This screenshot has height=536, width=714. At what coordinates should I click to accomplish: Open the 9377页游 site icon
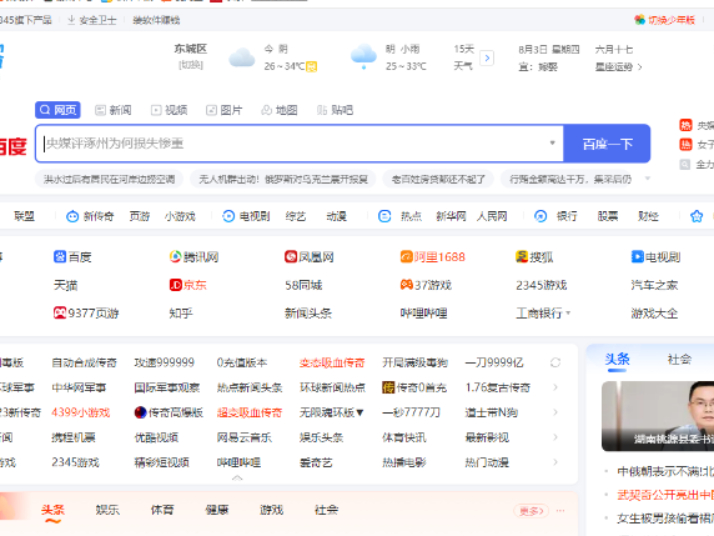60,313
